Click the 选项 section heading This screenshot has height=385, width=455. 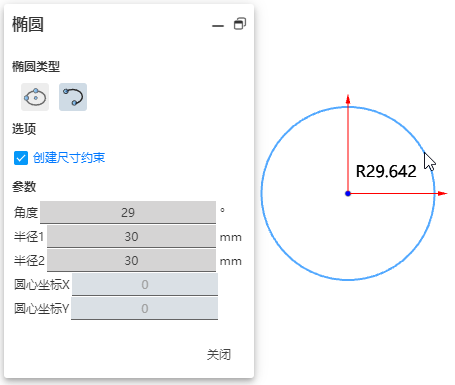(x=24, y=129)
